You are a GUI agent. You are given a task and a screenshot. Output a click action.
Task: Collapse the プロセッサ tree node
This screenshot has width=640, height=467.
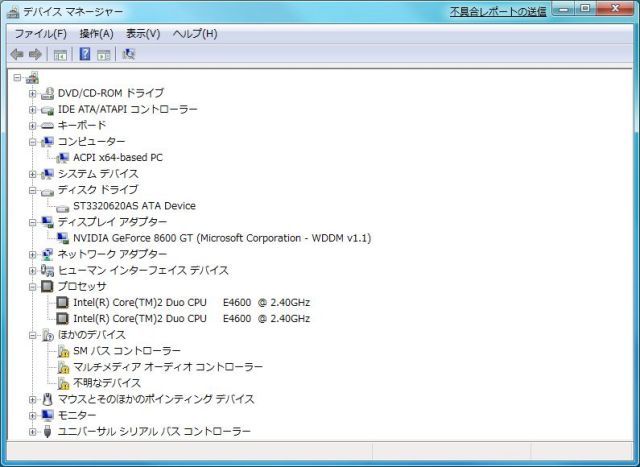pyautogui.click(x=33, y=287)
